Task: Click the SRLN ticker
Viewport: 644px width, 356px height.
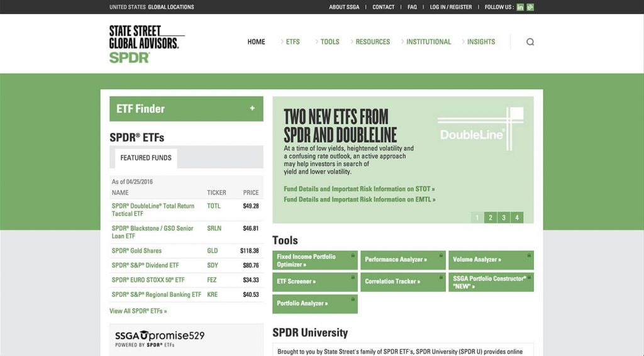Action: [x=214, y=228]
